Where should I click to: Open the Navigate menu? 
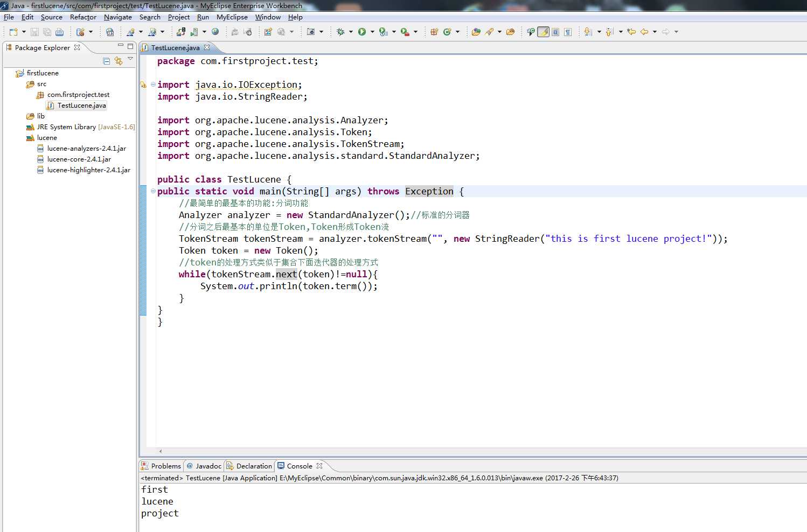click(x=118, y=17)
